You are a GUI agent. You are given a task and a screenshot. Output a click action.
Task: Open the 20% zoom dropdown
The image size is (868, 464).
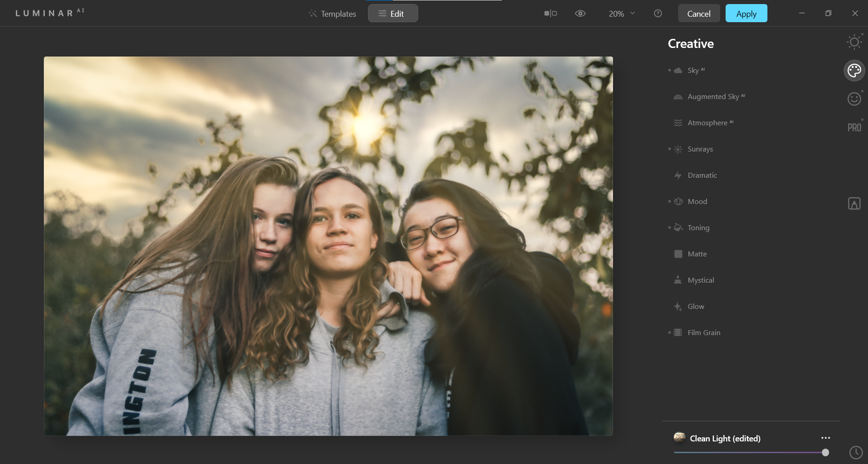pyautogui.click(x=622, y=14)
